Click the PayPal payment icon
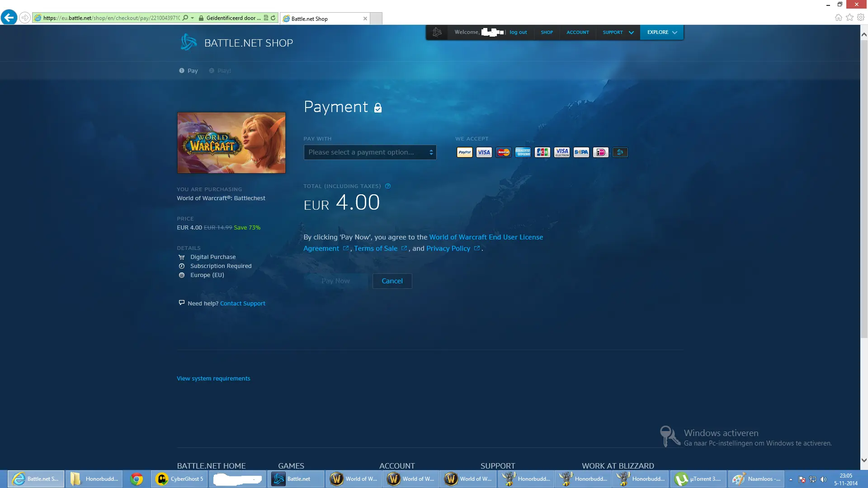Viewport: 868px width, 488px height. [x=464, y=152]
